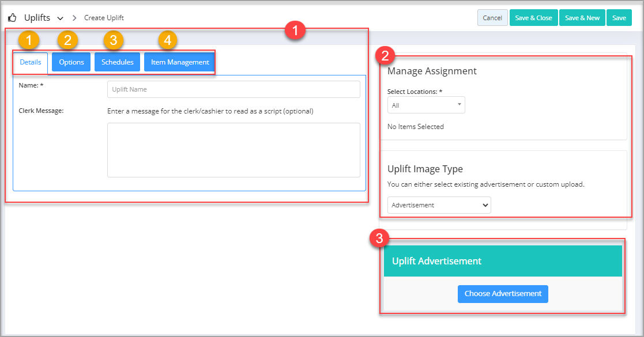This screenshot has height=337, width=644.
Task: Select the Item Management tab
Action: click(179, 62)
